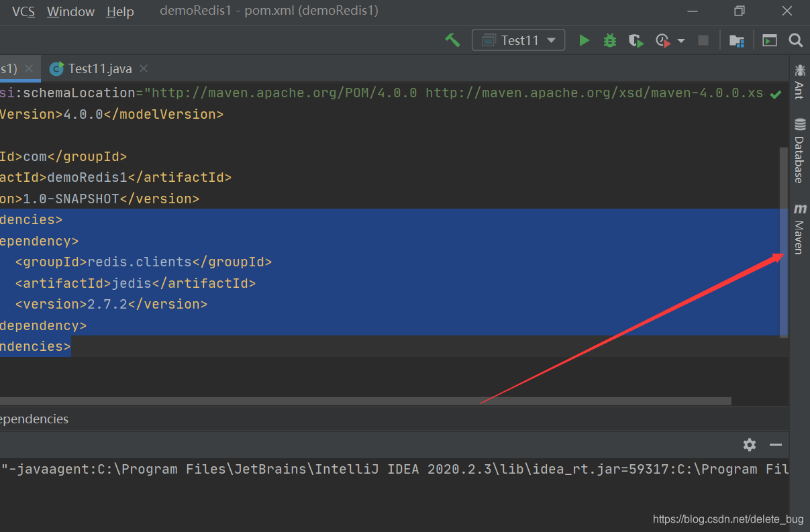Click the Run panel settings gear
810x532 pixels.
coord(750,445)
